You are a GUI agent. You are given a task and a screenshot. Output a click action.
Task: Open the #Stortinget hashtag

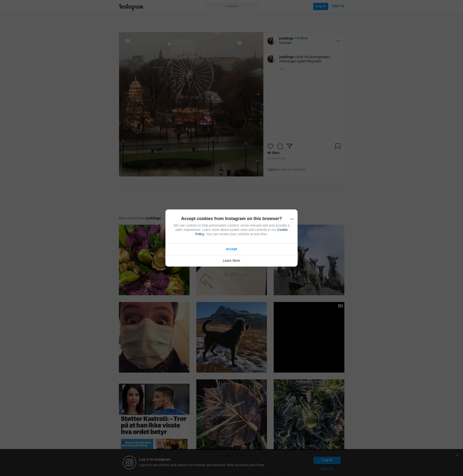(287, 61)
